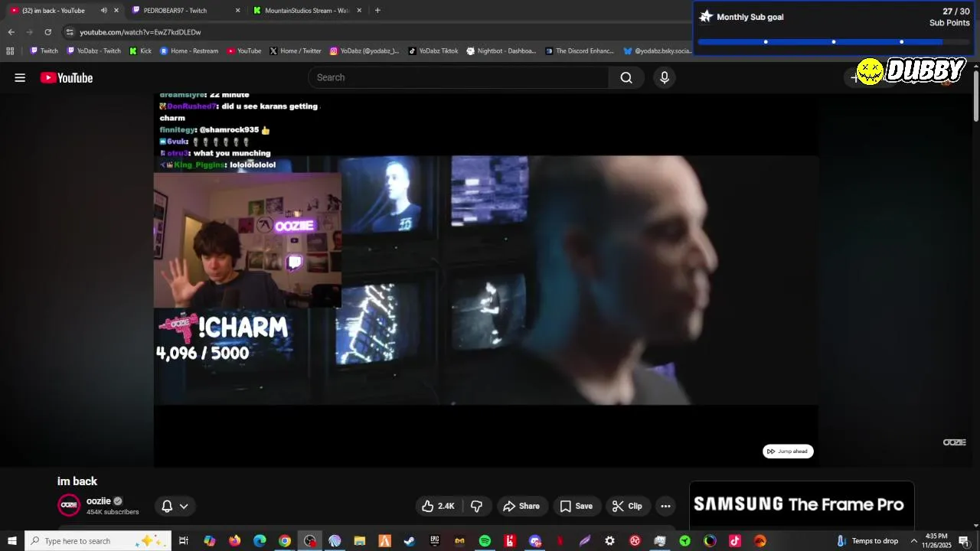The image size is (980, 551).
Task: Toggle the channel notification bell
Action: [x=167, y=506]
